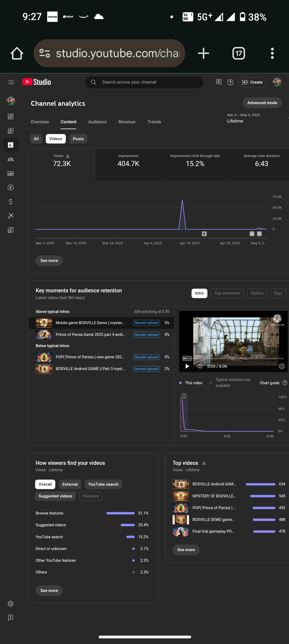Open the browser home page icon
Screen dimensions: 289x644
pyautogui.click(x=17, y=53)
